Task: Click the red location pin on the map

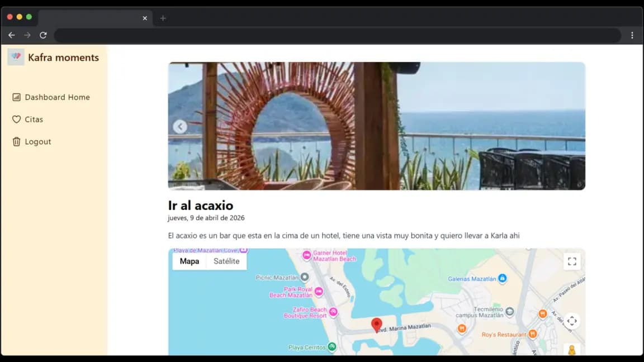Action: point(377,325)
